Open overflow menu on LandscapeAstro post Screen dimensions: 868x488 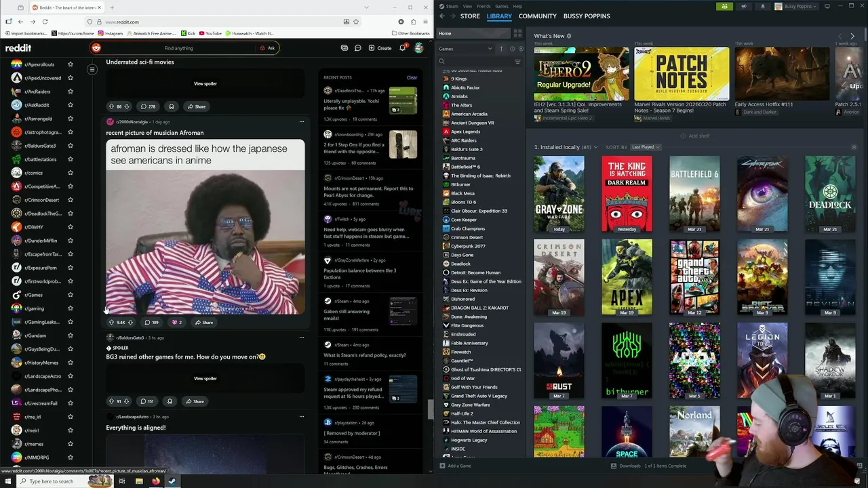point(302,417)
